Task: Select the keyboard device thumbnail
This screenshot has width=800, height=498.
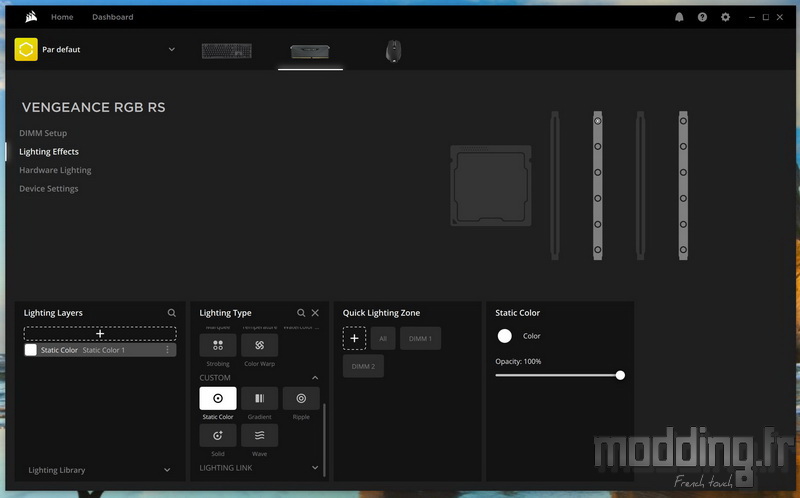Action: coord(227,51)
